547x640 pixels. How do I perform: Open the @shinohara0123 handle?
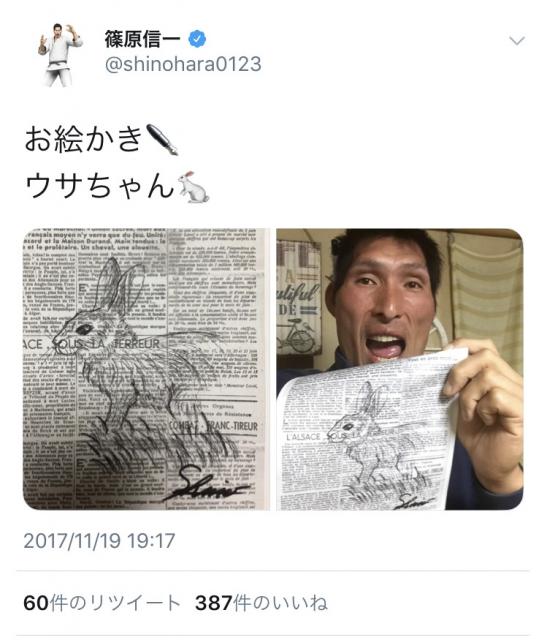pos(183,64)
